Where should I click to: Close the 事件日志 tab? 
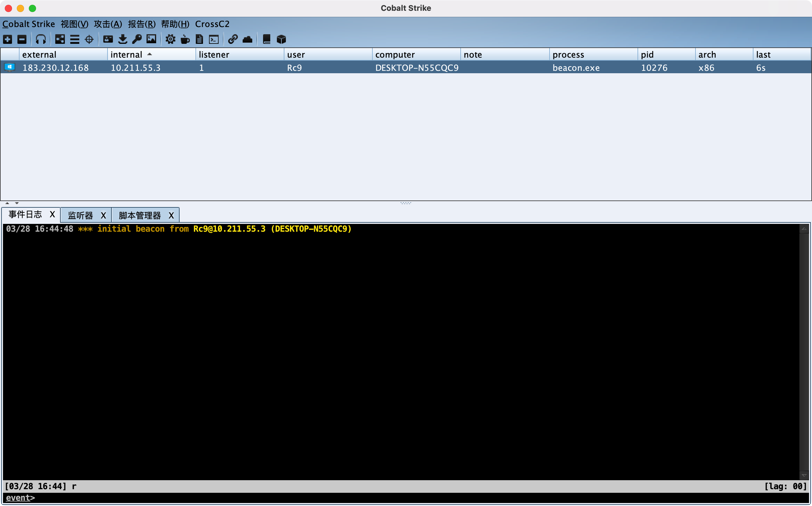point(52,215)
